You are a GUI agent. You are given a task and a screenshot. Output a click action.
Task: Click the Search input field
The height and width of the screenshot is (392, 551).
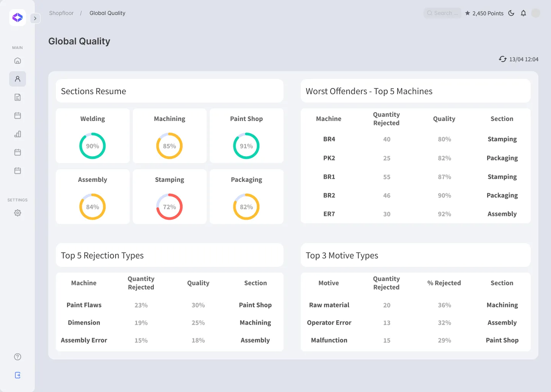(x=442, y=13)
